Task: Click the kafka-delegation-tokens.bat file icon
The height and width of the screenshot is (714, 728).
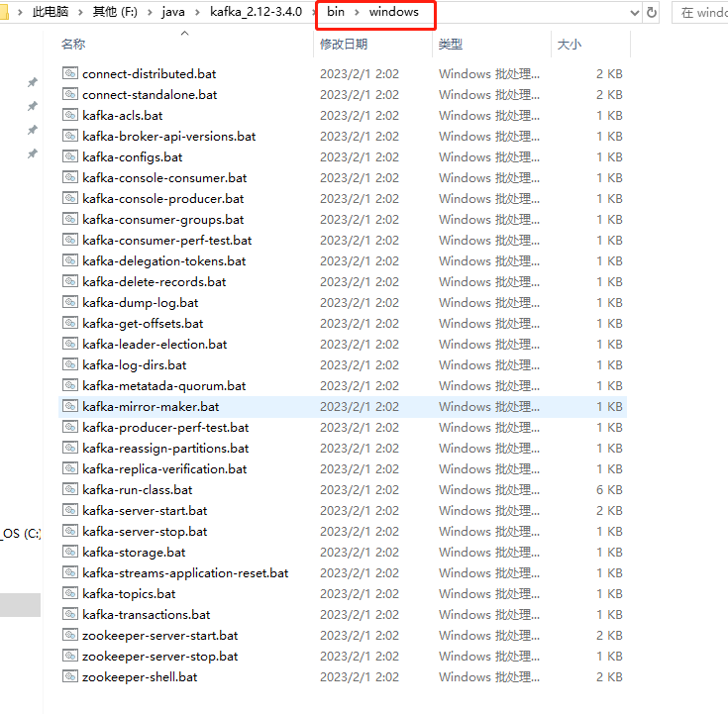Action: pyautogui.click(x=70, y=260)
